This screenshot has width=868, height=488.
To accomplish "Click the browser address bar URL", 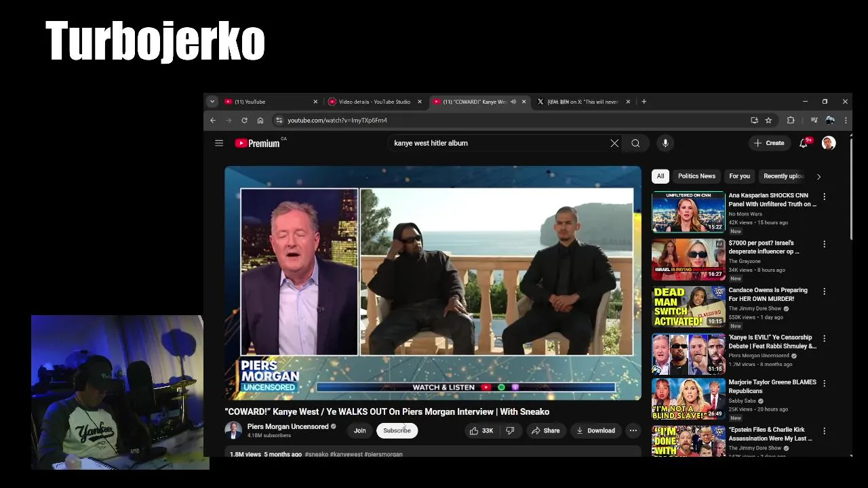I will [337, 120].
